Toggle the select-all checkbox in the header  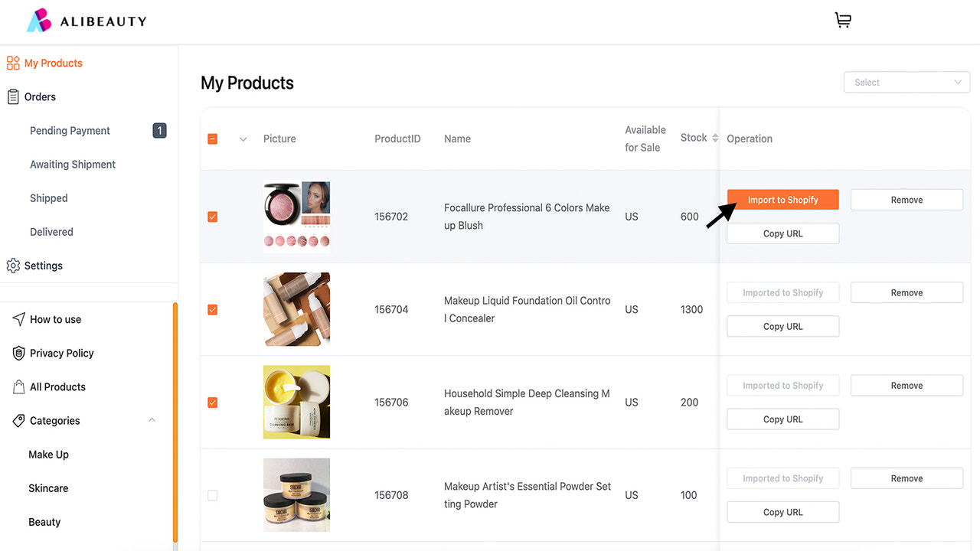212,138
